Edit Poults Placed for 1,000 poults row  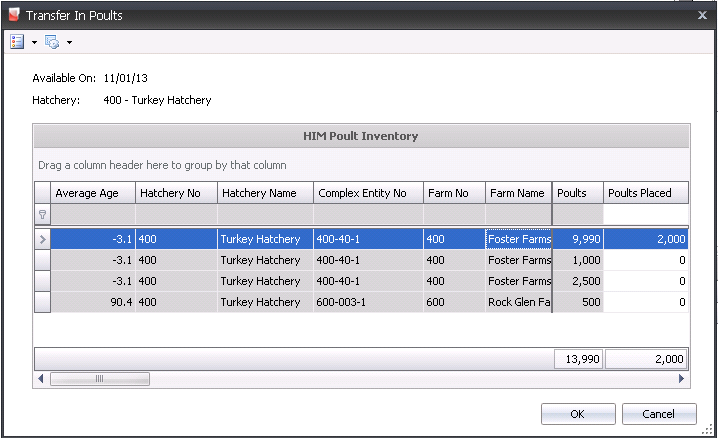click(x=646, y=260)
